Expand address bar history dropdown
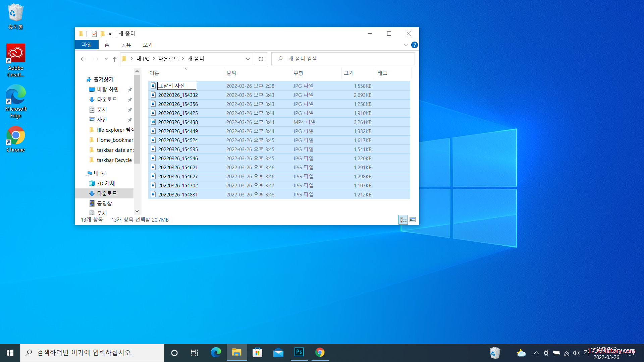644x362 pixels. pyautogui.click(x=248, y=59)
